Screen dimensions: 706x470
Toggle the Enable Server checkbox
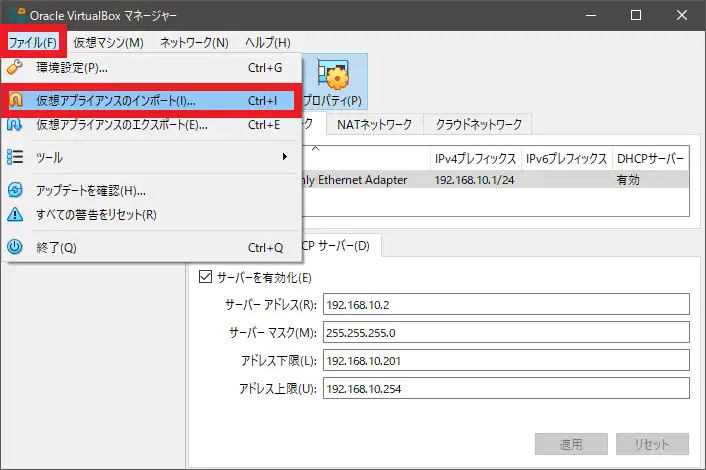[206, 277]
